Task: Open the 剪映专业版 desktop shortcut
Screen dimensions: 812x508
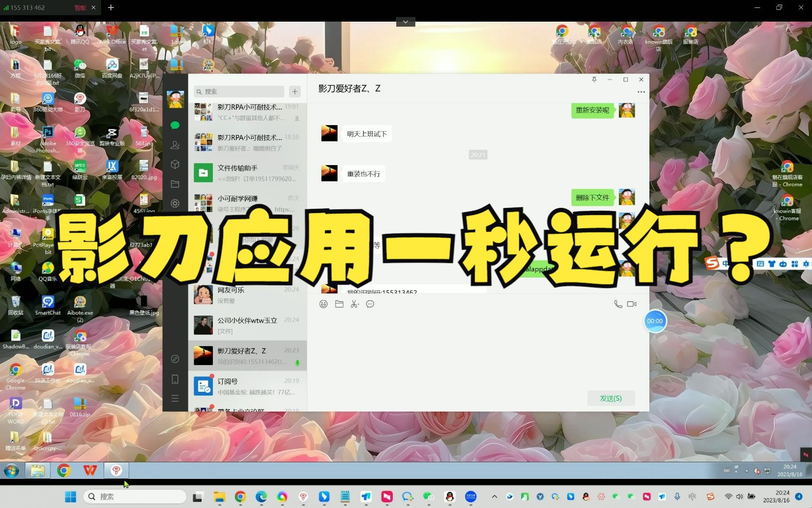Action: [112, 136]
